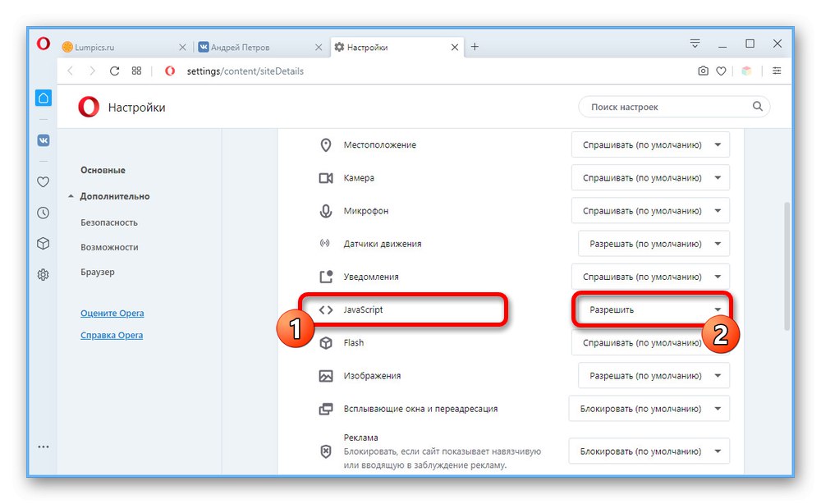Open the Speed Dial grid icon
Image resolution: width=821 pixels, height=504 pixels.
pyautogui.click(x=137, y=71)
